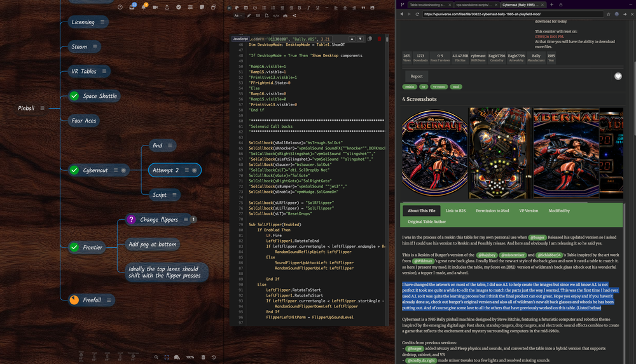Click the highlighter pen icon in note editor
Image resolution: width=636 pixels, height=364 pixels.
[249, 16]
